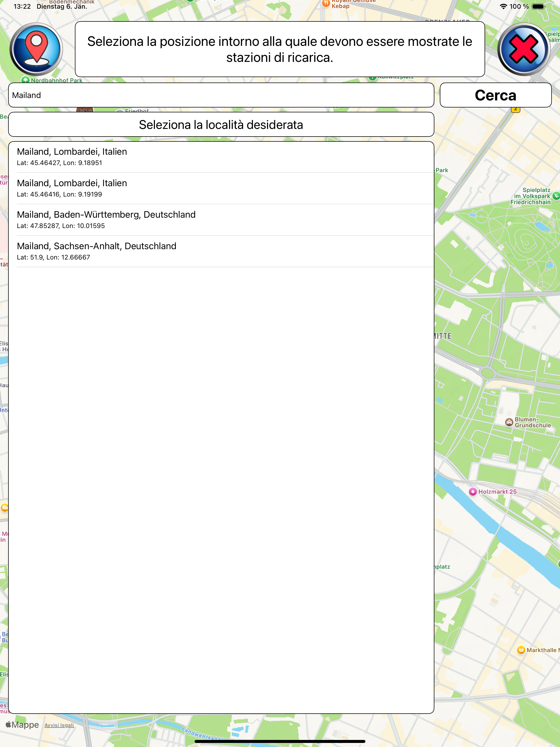
Task: Open the Avvisi legali link
Action: pyautogui.click(x=59, y=725)
